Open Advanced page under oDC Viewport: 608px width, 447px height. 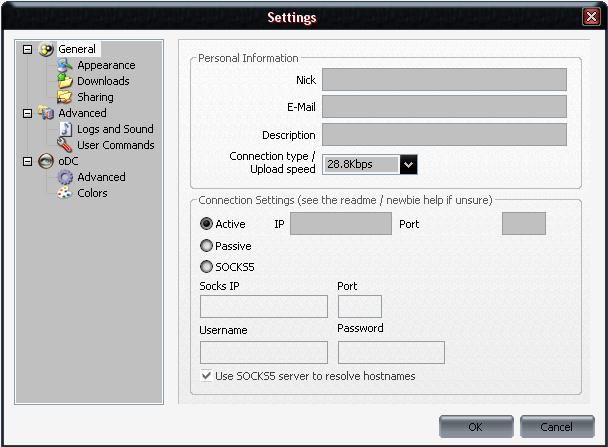click(x=101, y=177)
